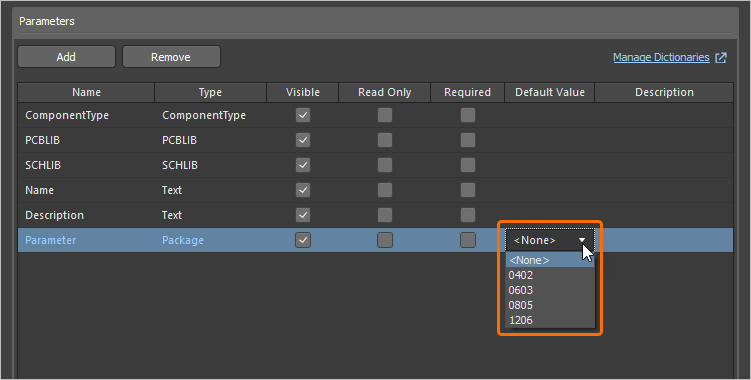751x380 pixels.
Task: Click the Package type cell
Action: coord(210,240)
